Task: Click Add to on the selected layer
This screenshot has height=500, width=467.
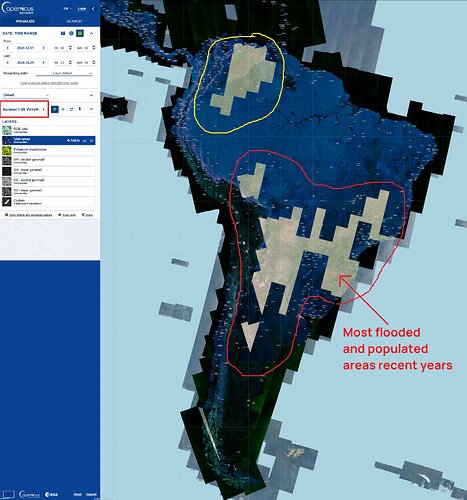Action: point(73,141)
